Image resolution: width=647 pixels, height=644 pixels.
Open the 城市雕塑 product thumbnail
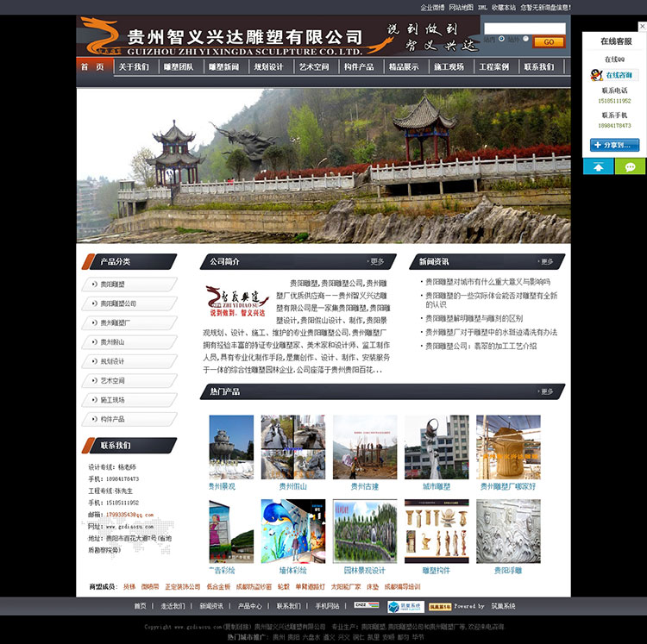click(437, 447)
